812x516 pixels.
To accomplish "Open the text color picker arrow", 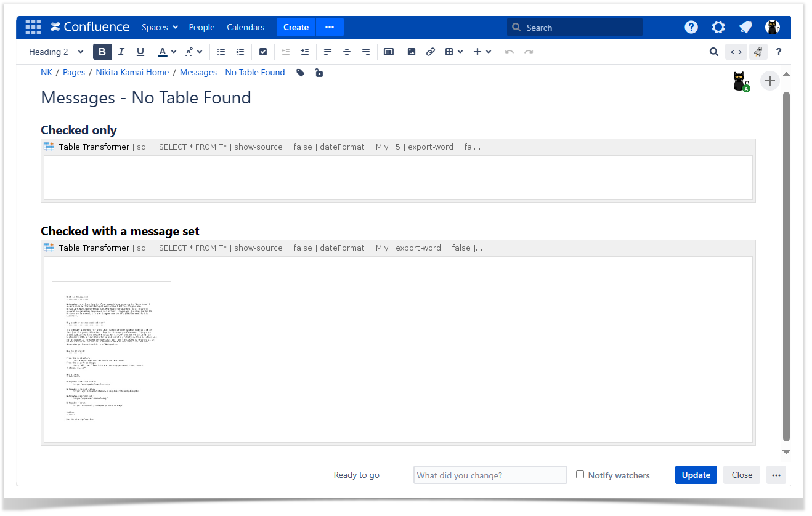I will pyautogui.click(x=174, y=52).
